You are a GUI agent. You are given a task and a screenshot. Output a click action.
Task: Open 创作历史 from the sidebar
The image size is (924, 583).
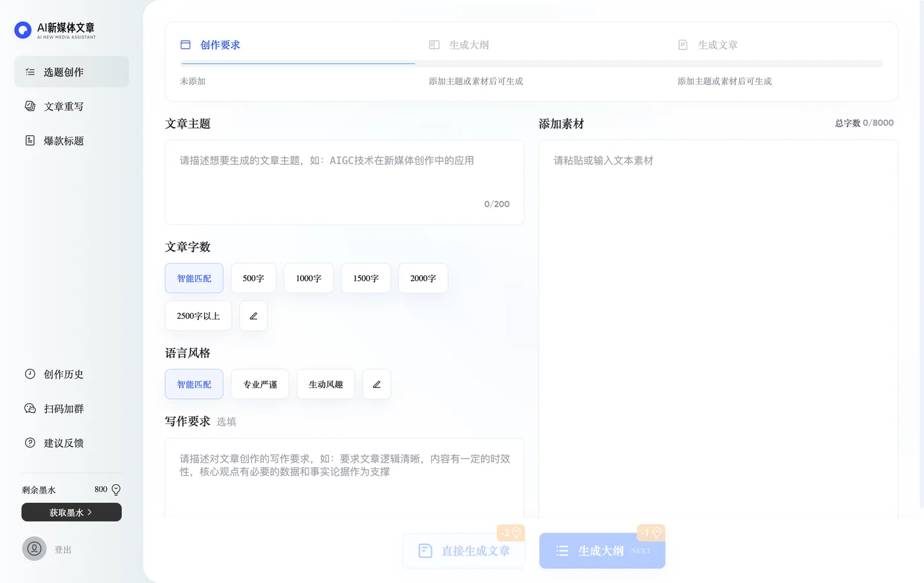tap(63, 375)
